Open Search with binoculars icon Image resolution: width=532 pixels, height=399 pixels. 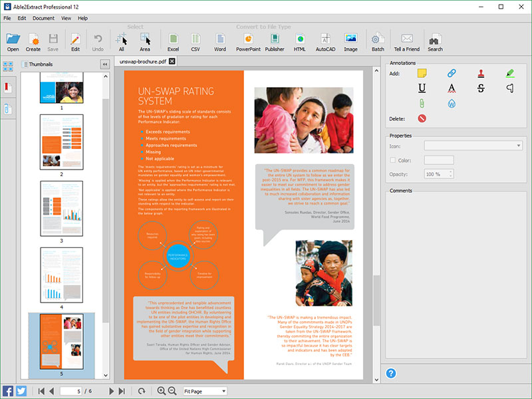point(435,42)
